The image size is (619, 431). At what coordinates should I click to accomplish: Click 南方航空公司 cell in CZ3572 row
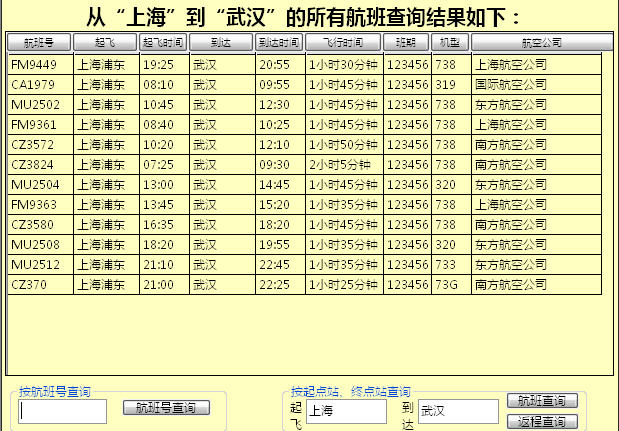(536, 144)
